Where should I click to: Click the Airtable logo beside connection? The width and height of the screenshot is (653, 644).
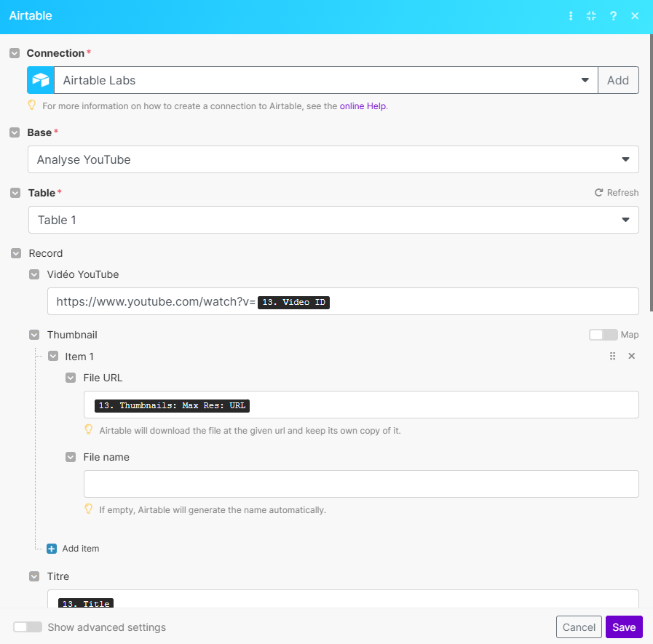coord(41,80)
